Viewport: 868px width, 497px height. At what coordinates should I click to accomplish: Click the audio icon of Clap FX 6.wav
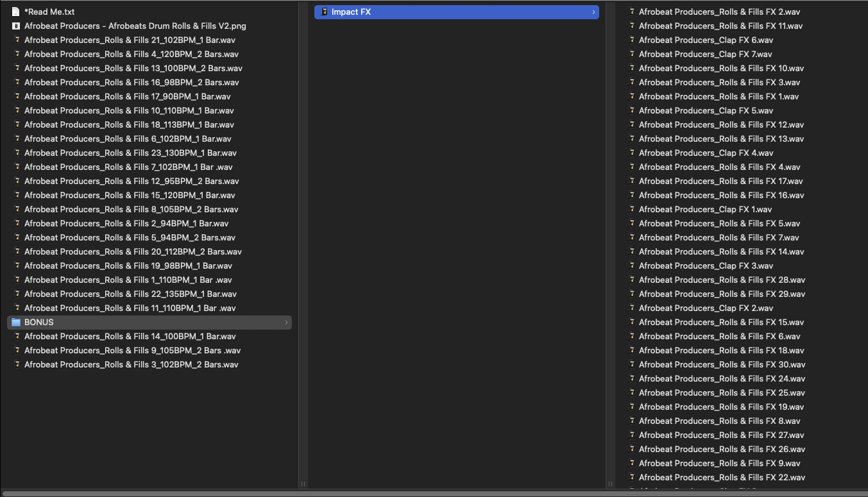click(x=631, y=40)
